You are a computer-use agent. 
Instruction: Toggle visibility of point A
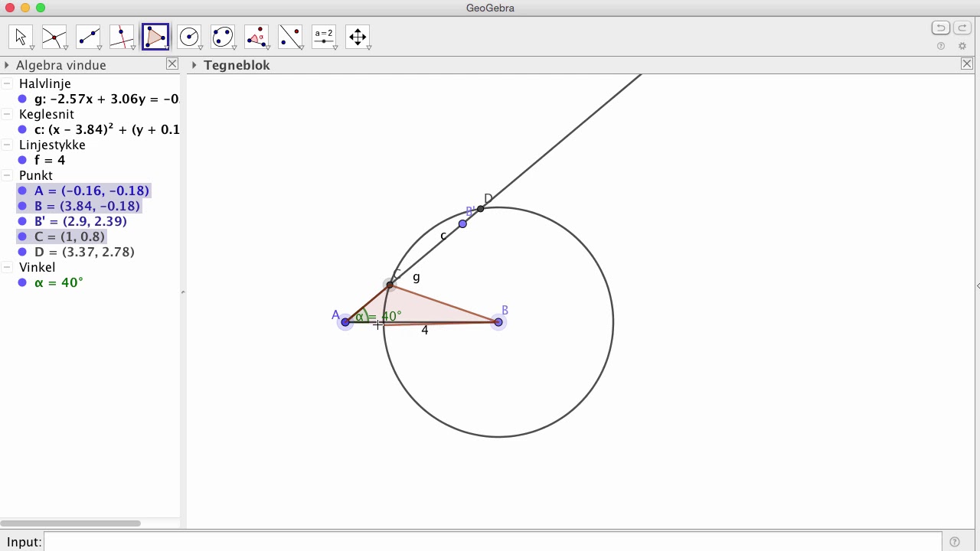click(x=22, y=191)
